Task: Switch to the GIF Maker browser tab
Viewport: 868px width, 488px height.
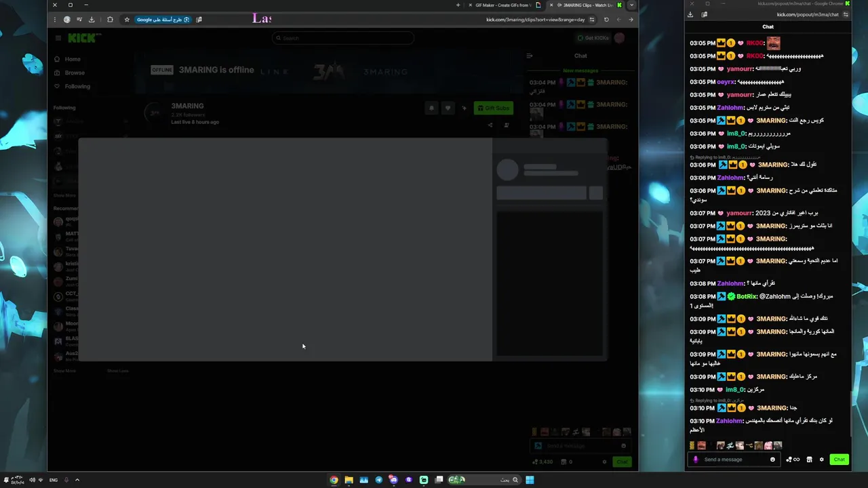Action: pyautogui.click(x=504, y=5)
